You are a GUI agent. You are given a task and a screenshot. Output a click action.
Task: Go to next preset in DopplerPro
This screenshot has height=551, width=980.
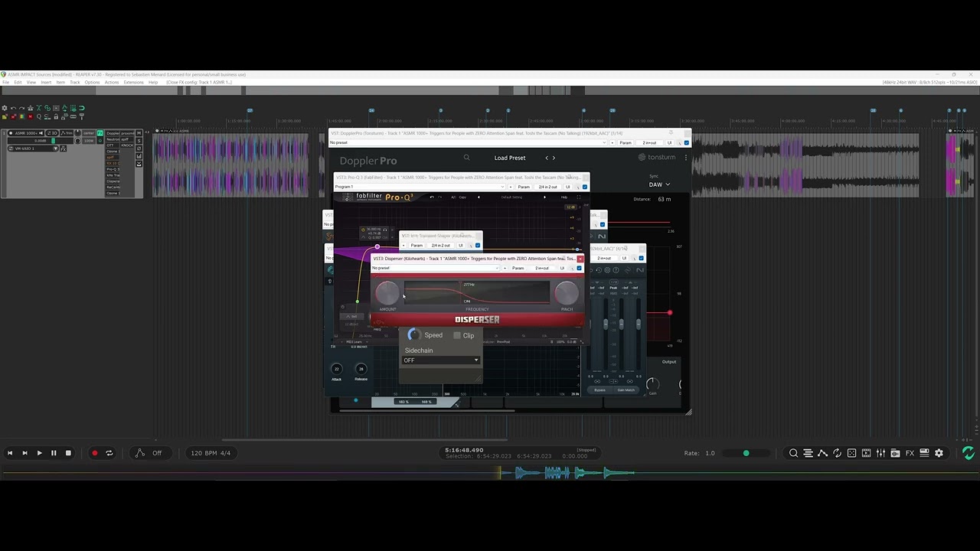[x=554, y=158]
